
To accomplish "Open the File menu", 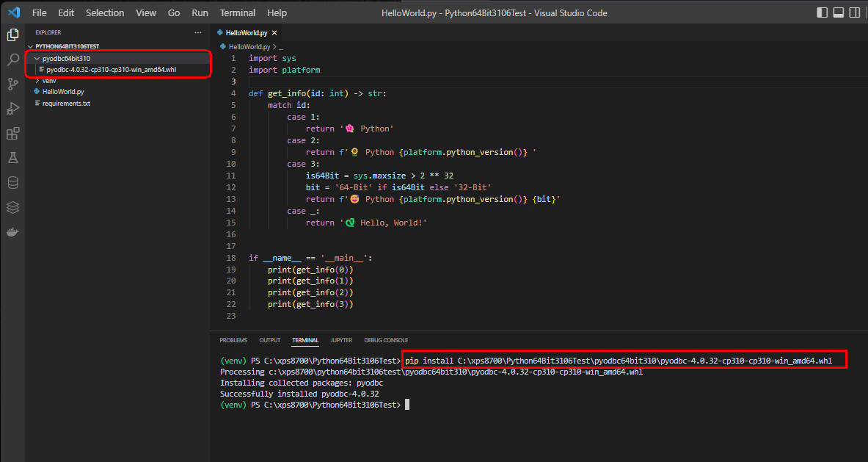I will pos(40,12).
